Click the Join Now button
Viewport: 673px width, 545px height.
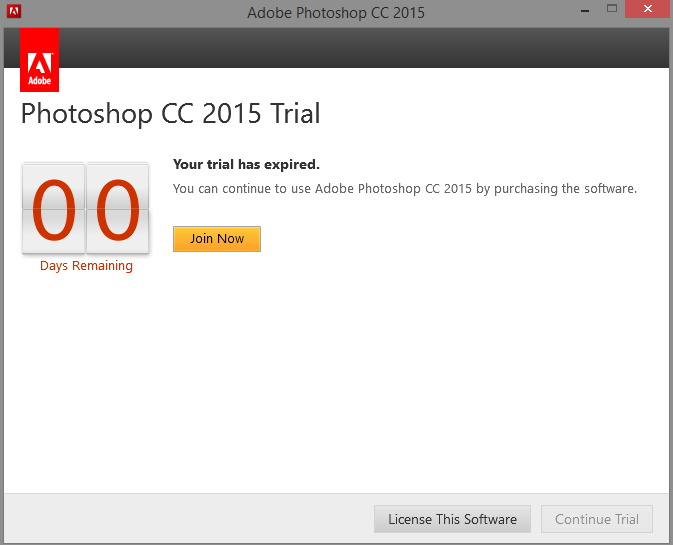pos(217,239)
